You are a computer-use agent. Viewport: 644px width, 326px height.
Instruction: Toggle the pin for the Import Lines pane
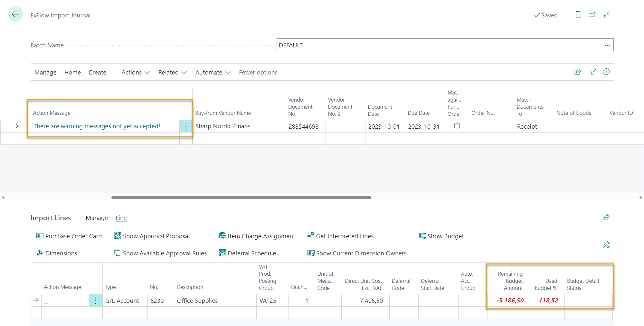pos(606,245)
